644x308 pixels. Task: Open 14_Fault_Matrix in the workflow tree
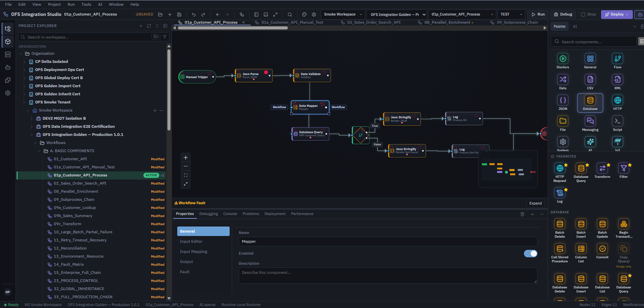[x=69, y=264]
